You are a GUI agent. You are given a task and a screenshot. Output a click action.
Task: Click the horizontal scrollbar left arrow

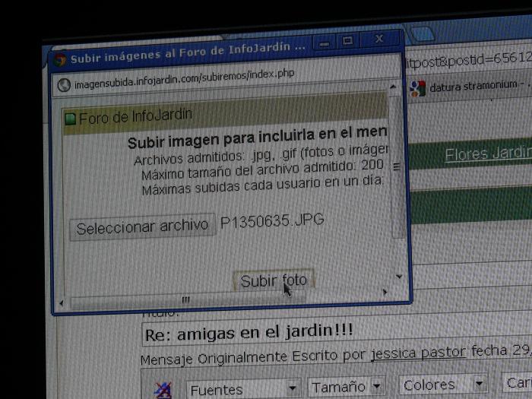(62, 303)
